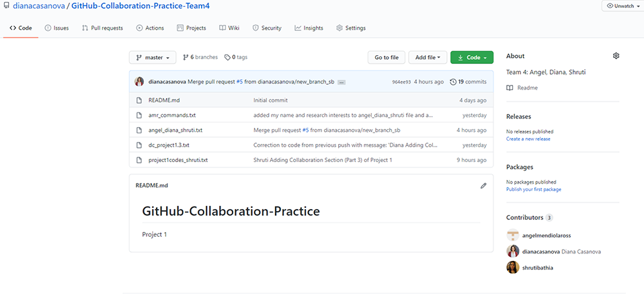Expand the commit message ellipsis button
This screenshot has width=644, height=302.
341,82
